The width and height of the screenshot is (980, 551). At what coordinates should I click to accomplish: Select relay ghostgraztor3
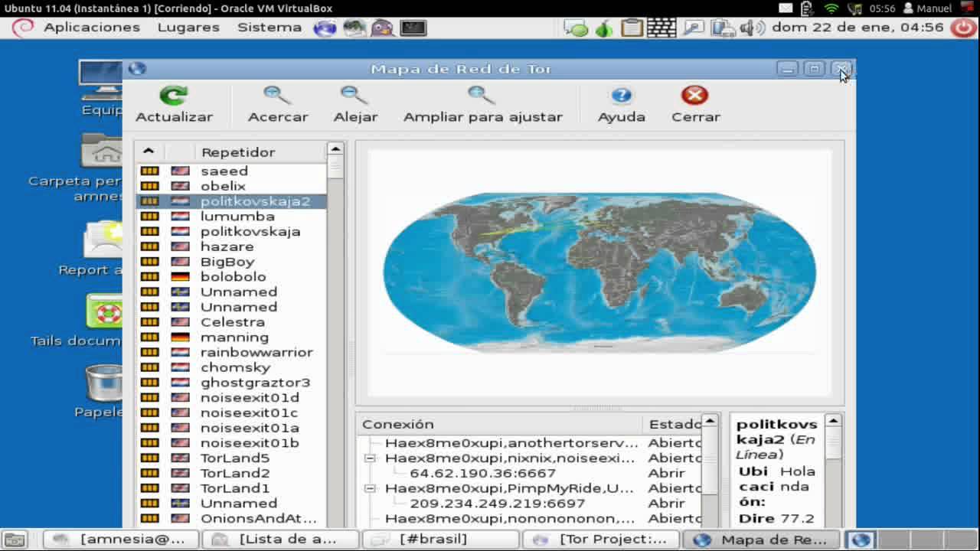point(231,383)
